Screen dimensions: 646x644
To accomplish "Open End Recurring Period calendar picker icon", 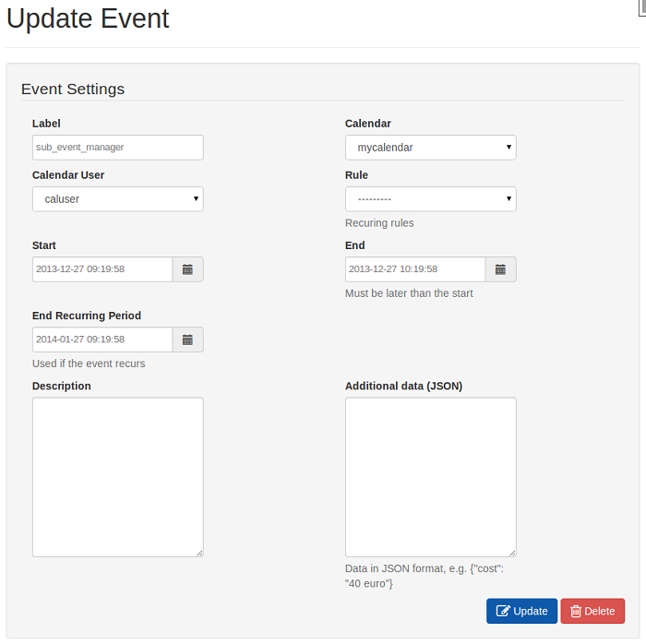I will [187, 340].
